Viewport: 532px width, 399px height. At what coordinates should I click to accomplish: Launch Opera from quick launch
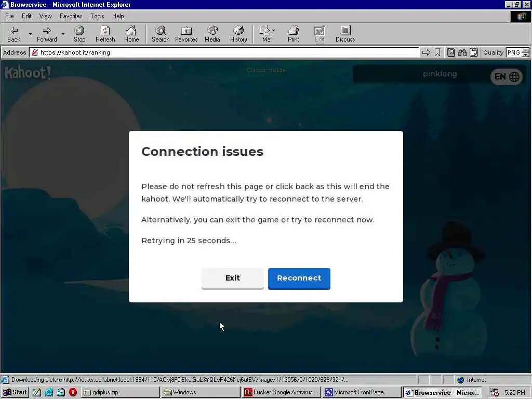pos(73,392)
